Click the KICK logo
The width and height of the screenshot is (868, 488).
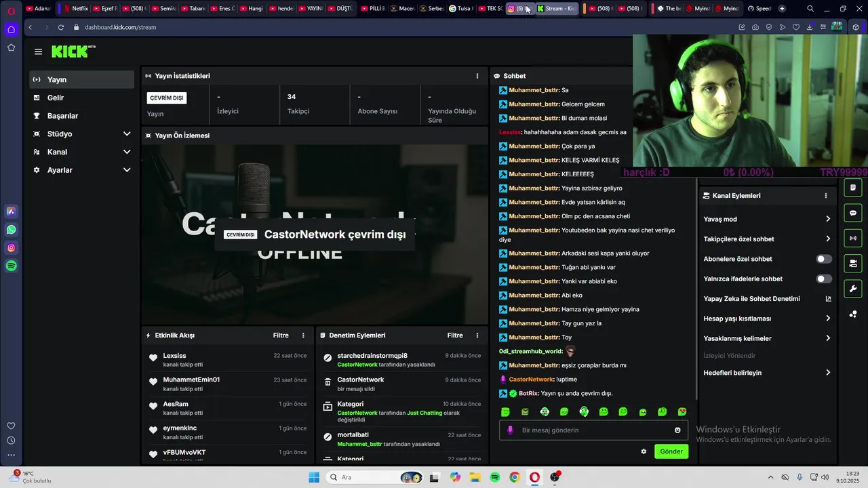[73, 52]
